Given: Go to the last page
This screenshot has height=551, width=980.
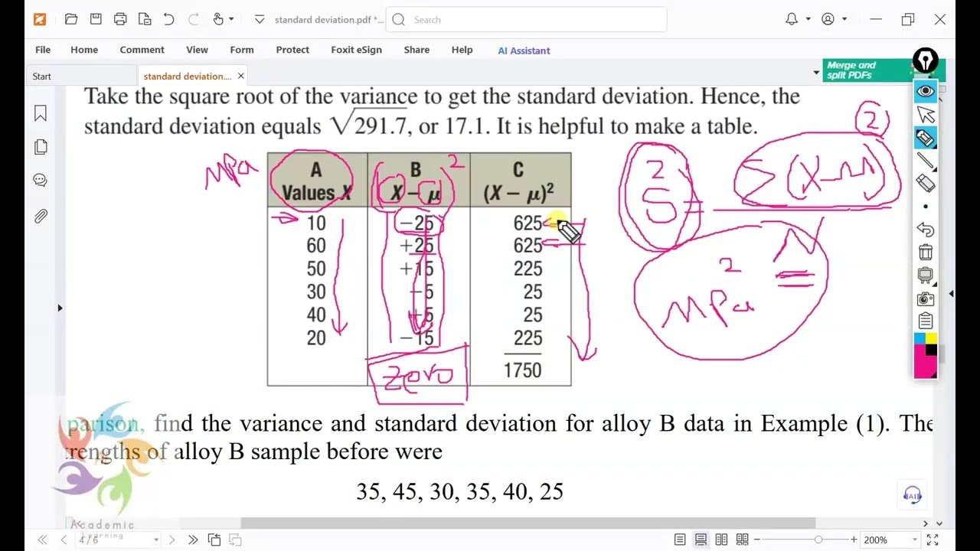Looking at the screenshot, I should (193, 540).
